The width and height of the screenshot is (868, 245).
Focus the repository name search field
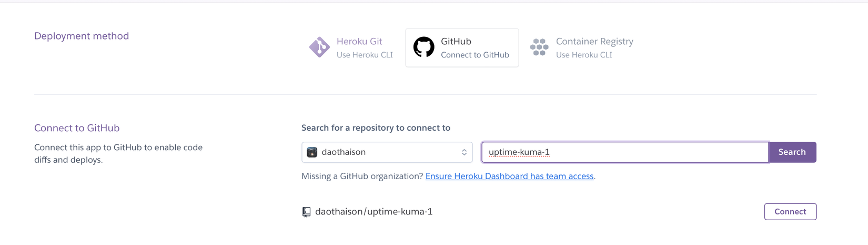(624, 152)
